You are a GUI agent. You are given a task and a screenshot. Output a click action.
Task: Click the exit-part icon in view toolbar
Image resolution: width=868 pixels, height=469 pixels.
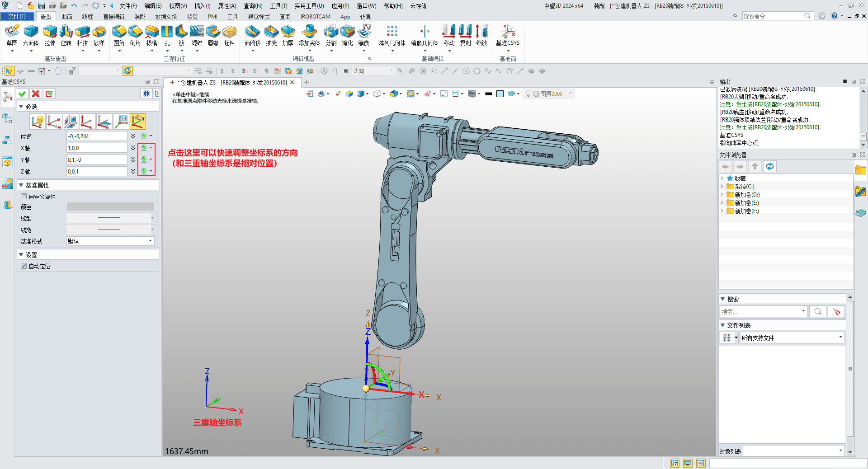(310, 94)
